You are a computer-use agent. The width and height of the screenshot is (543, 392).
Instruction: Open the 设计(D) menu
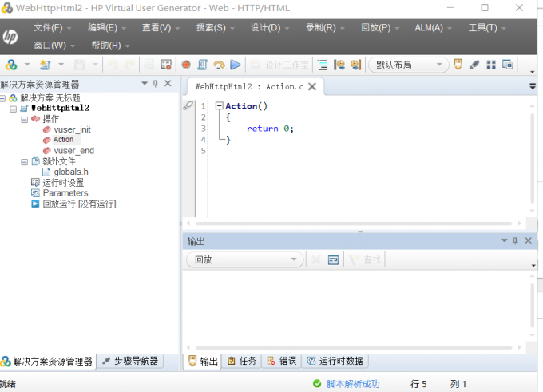269,27
